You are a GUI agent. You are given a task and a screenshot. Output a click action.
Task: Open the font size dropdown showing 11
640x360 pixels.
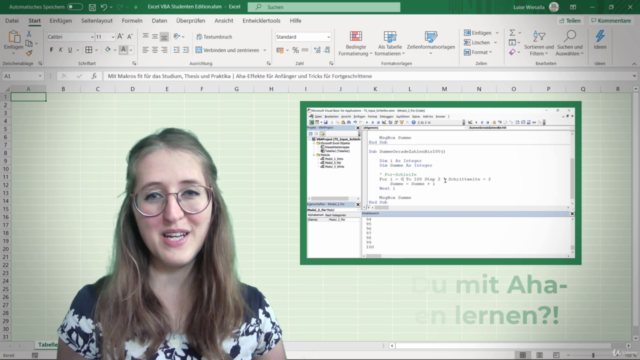(x=113, y=37)
